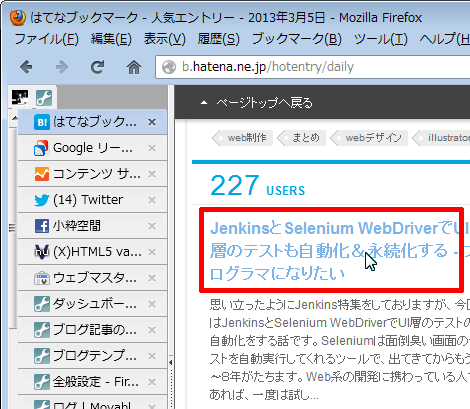
Task: Switch to the 全般設定 - Fir vertical tab
Action: (x=92, y=382)
